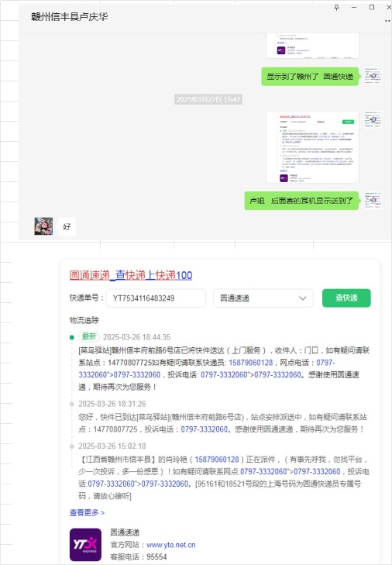
Task: Open 圆通速递_查快递上快递100 title link
Action: (x=131, y=275)
